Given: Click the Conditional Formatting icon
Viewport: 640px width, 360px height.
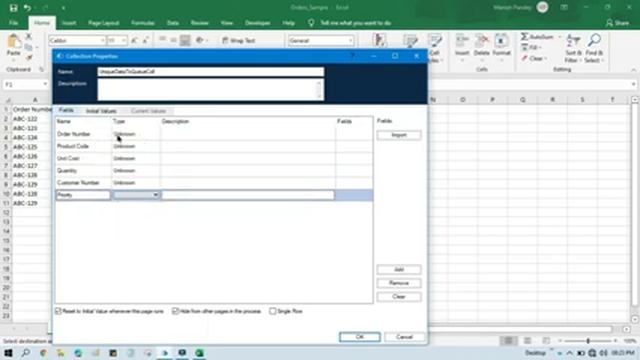Looking at the screenshot, I should coord(380,40).
